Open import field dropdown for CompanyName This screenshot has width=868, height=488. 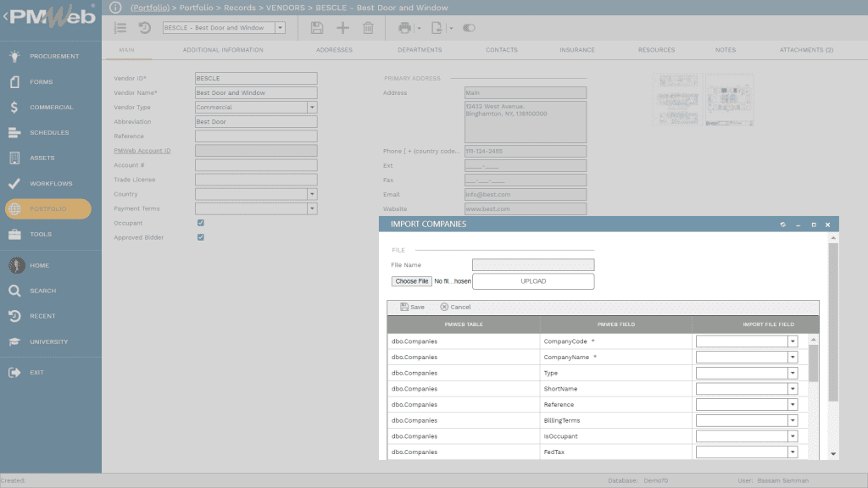click(x=793, y=358)
